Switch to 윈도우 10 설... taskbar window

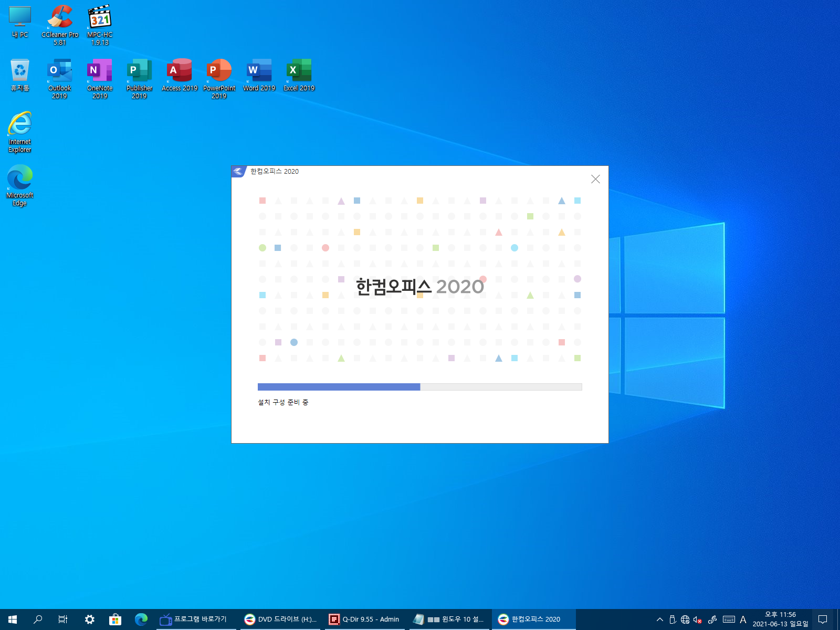pyautogui.click(x=449, y=619)
